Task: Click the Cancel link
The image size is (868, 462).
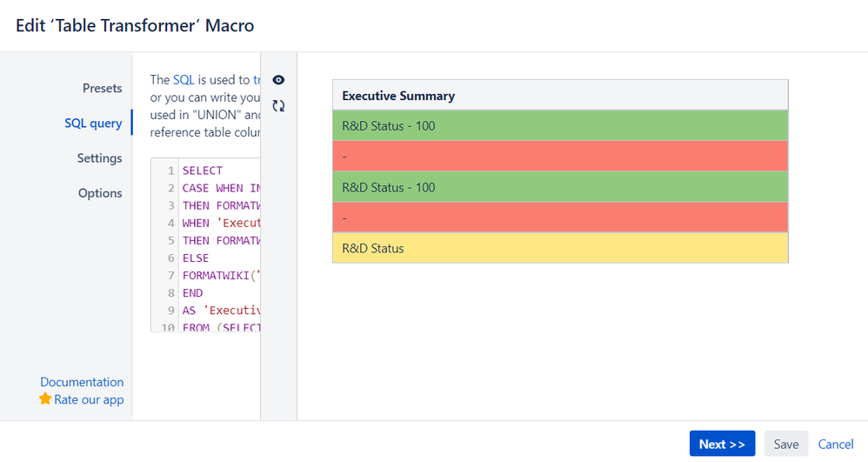Action: (836, 444)
